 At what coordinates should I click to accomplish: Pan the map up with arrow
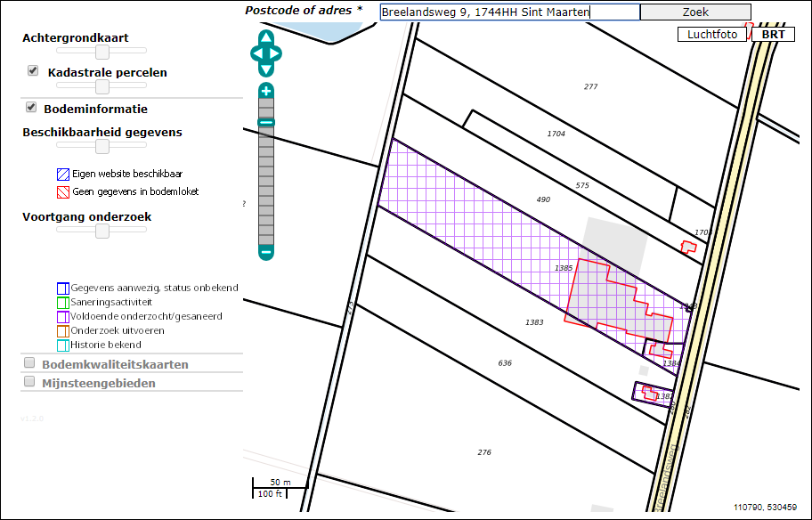[x=266, y=38]
